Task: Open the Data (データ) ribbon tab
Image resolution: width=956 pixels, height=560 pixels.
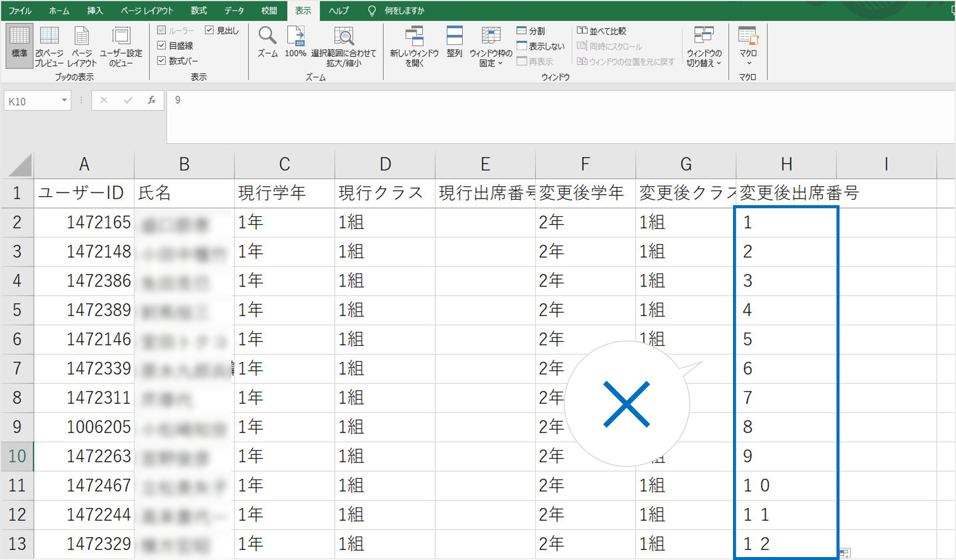Action: (234, 10)
